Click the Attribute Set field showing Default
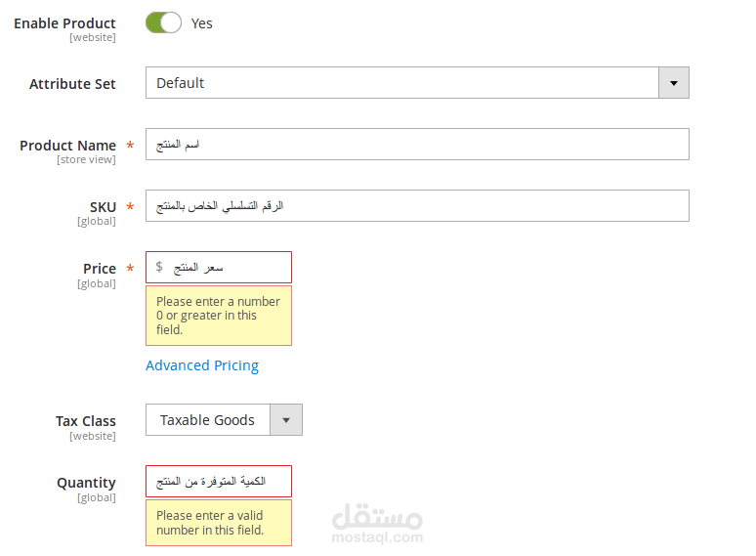The image size is (756, 556). tap(417, 83)
